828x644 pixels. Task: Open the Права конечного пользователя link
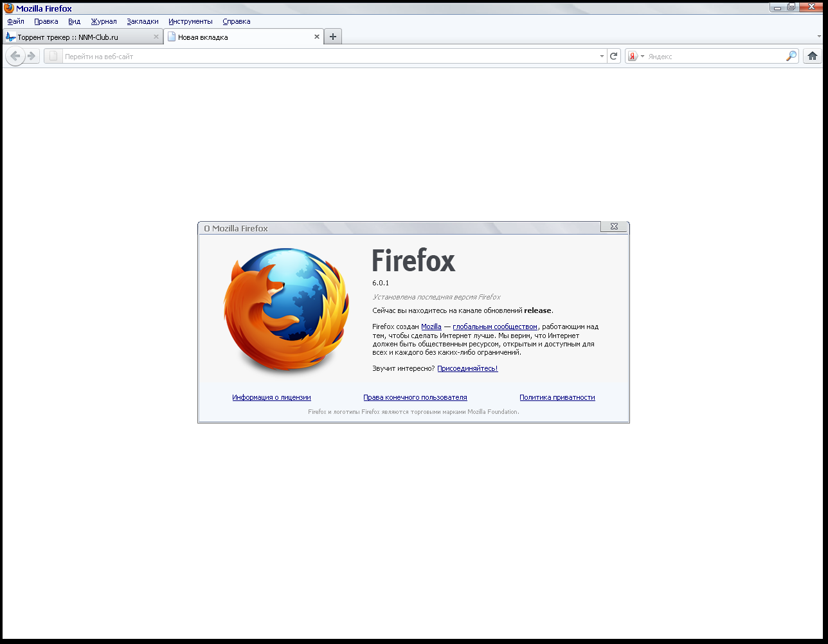pyautogui.click(x=415, y=397)
